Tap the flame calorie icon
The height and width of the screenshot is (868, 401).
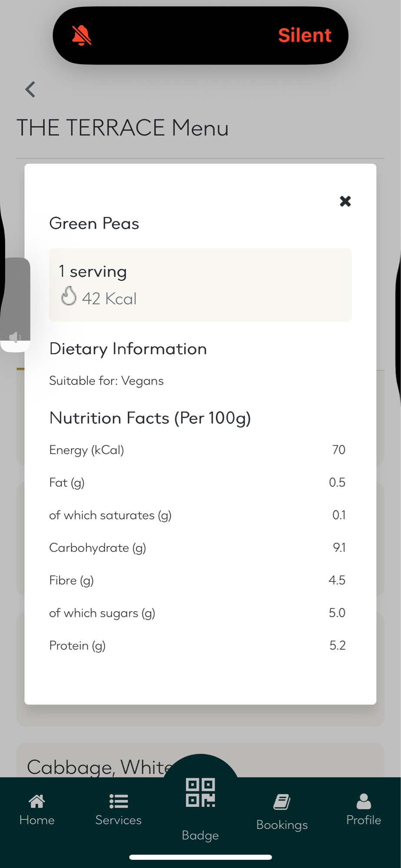point(69,296)
